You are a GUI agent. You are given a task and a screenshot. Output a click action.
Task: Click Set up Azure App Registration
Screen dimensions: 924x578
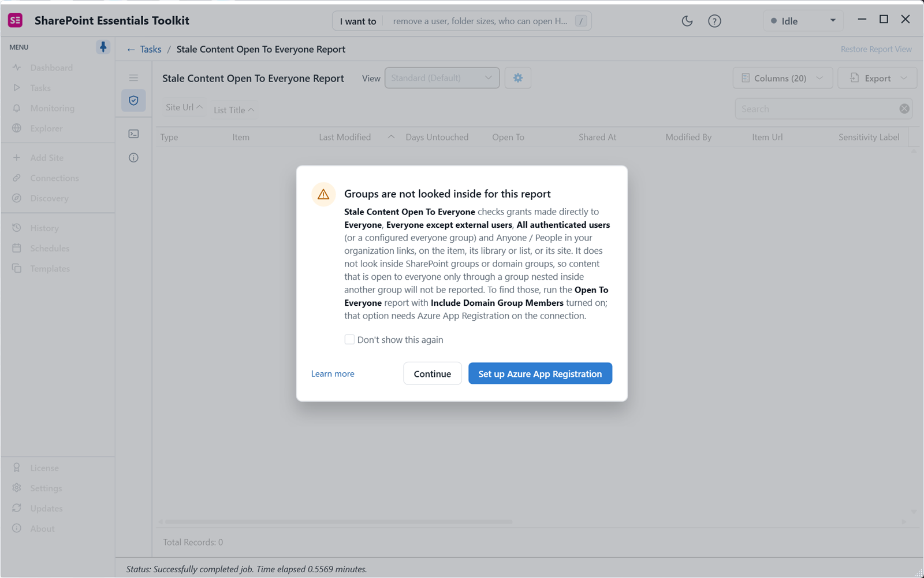tap(540, 373)
